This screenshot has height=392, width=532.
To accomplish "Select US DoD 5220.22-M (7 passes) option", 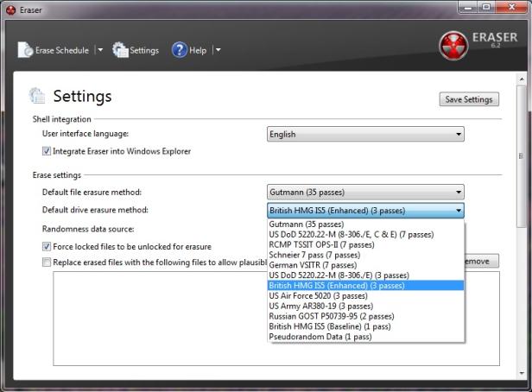I will pyautogui.click(x=366, y=234).
